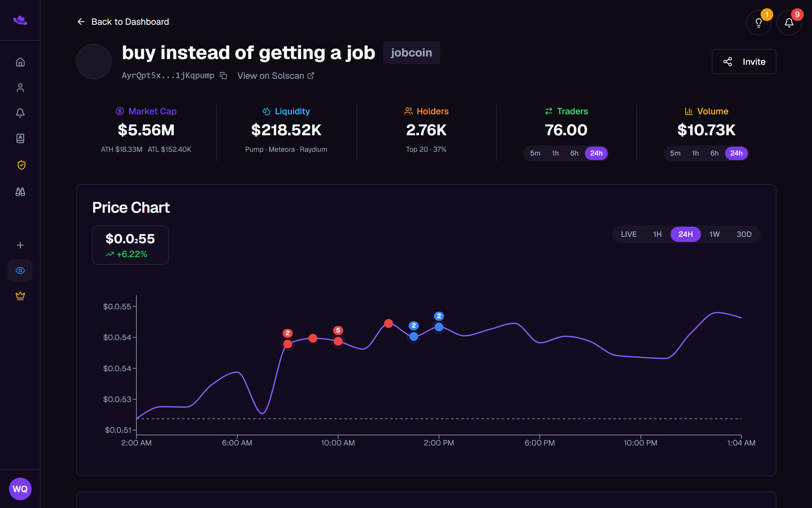Open the WQ user avatar
Screen dimensions: 812x508
(x=20, y=489)
